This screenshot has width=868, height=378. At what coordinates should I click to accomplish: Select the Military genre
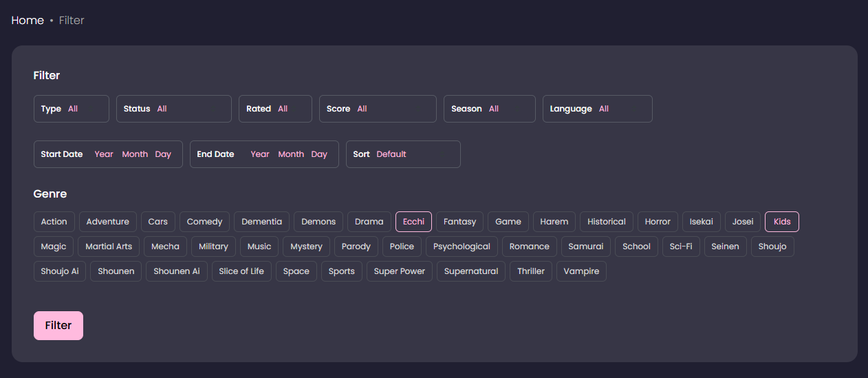point(213,246)
